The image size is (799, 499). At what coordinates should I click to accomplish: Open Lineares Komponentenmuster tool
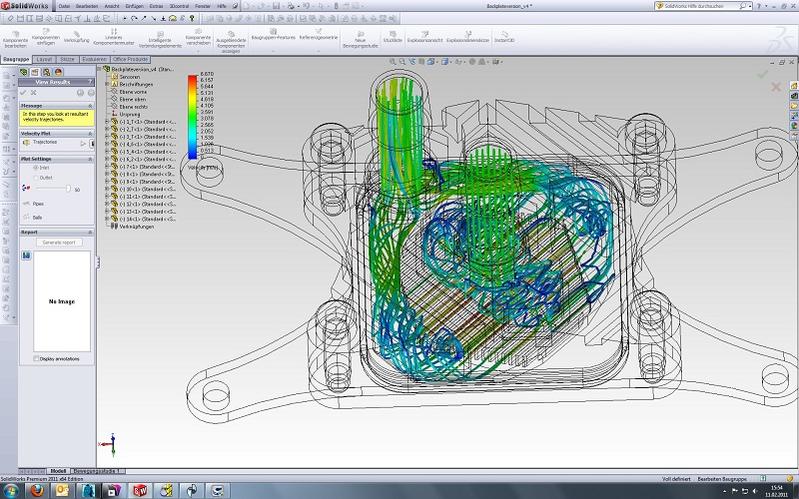click(114, 38)
